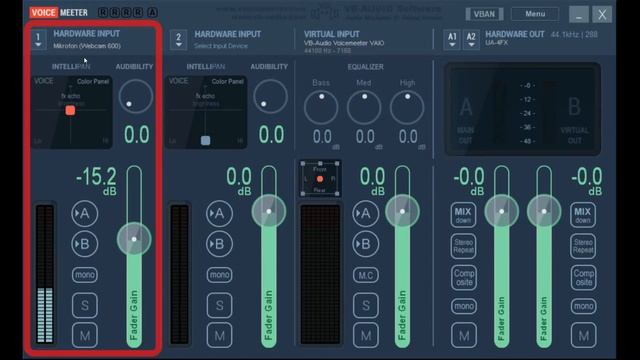Toggle Composite on bus B
The image size is (640, 360).
tap(583, 278)
